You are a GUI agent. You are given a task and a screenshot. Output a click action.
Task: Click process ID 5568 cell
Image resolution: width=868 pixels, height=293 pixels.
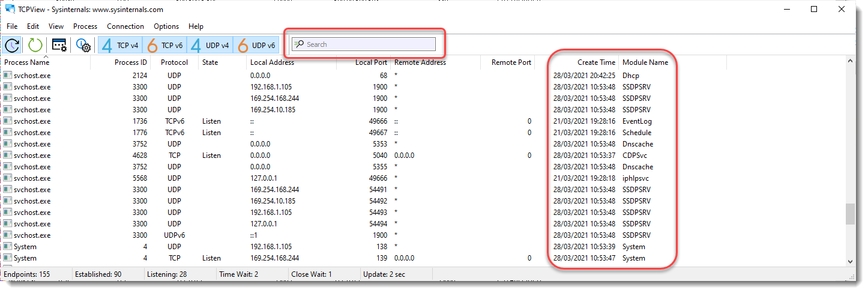[139, 178]
